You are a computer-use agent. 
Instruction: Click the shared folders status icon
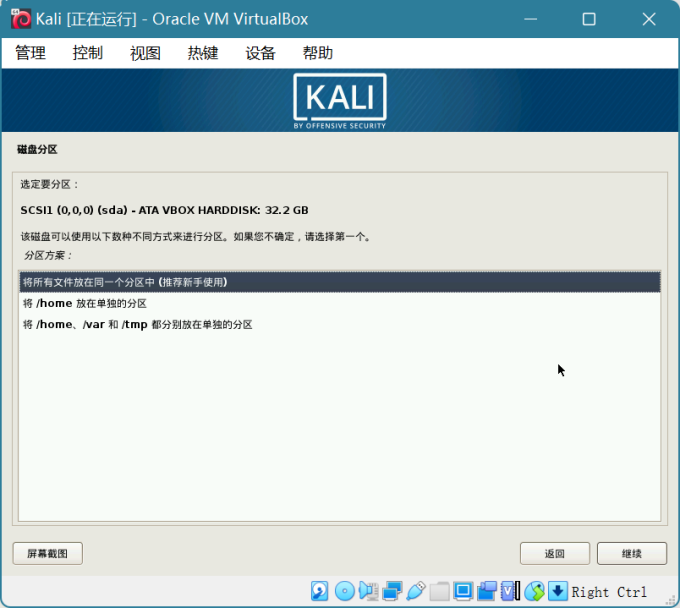point(439,591)
